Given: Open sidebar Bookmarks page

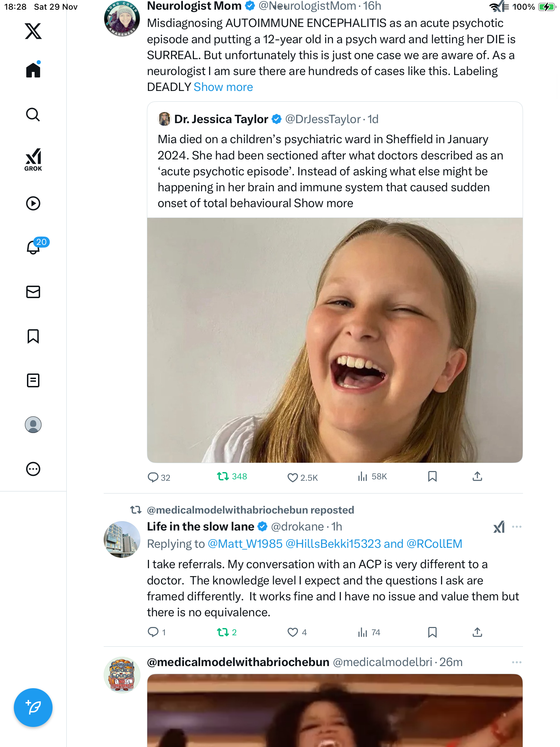Looking at the screenshot, I should 33,336.
